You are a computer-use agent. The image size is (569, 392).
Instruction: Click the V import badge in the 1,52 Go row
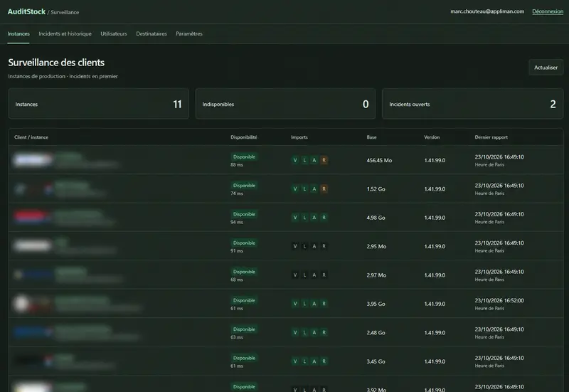(x=295, y=189)
